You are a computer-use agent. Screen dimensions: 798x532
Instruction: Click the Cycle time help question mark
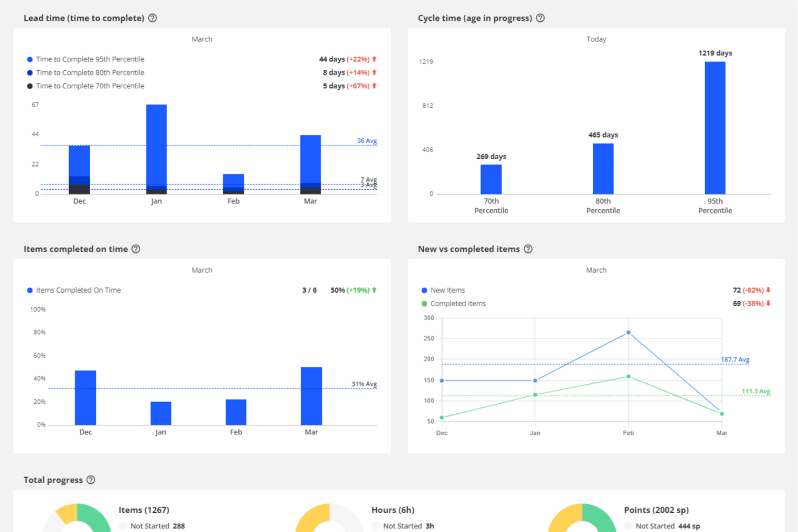tap(540, 18)
